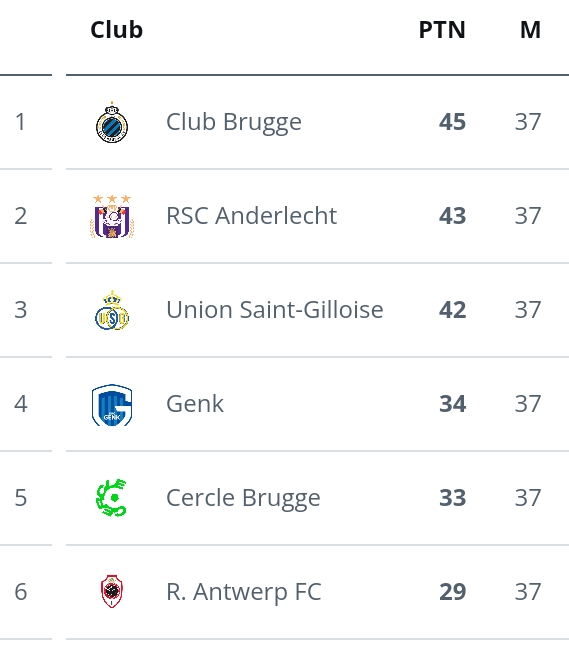The height and width of the screenshot is (646, 569).
Task: Click rank number 6 for Antwerp
Action: pos(21,592)
